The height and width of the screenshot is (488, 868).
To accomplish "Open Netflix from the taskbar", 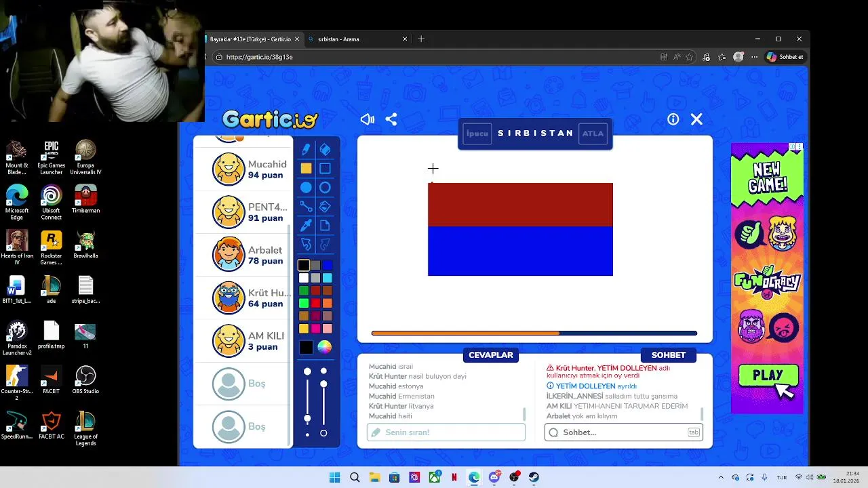I will tap(454, 477).
